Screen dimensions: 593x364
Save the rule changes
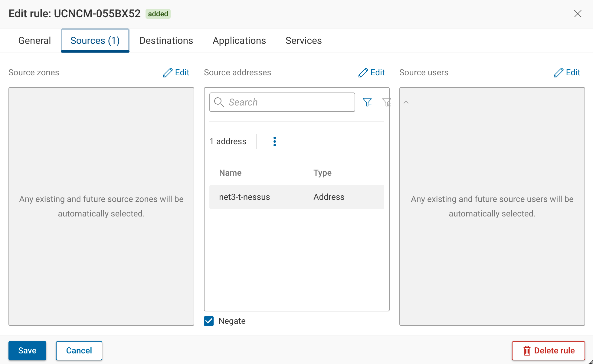click(x=27, y=350)
